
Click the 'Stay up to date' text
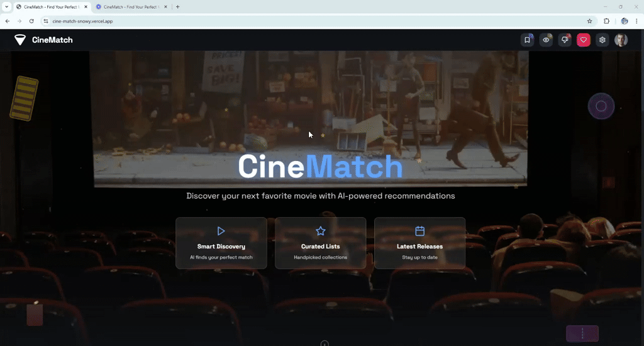[419, 257]
